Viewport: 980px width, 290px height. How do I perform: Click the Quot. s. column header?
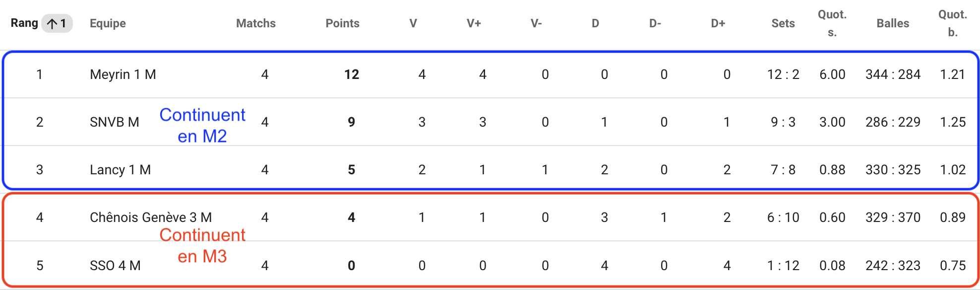(x=832, y=23)
